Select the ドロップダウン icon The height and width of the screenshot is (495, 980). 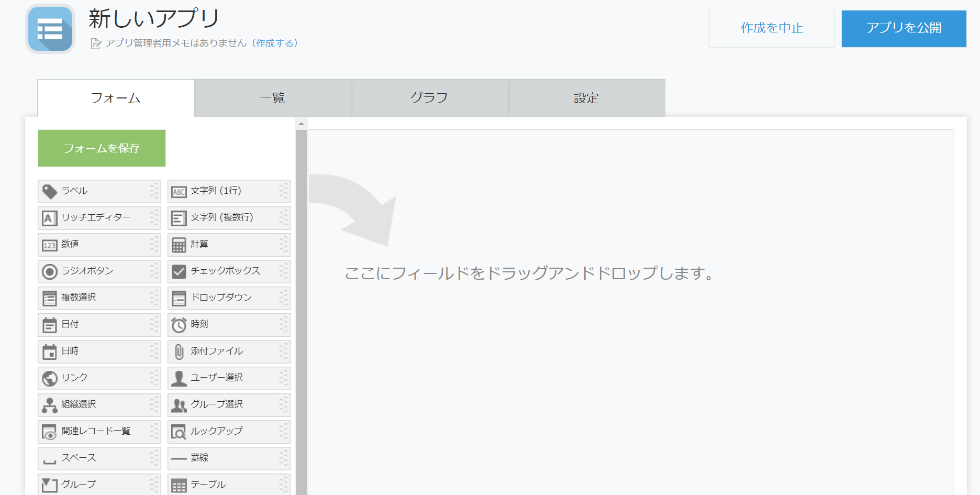pos(179,299)
